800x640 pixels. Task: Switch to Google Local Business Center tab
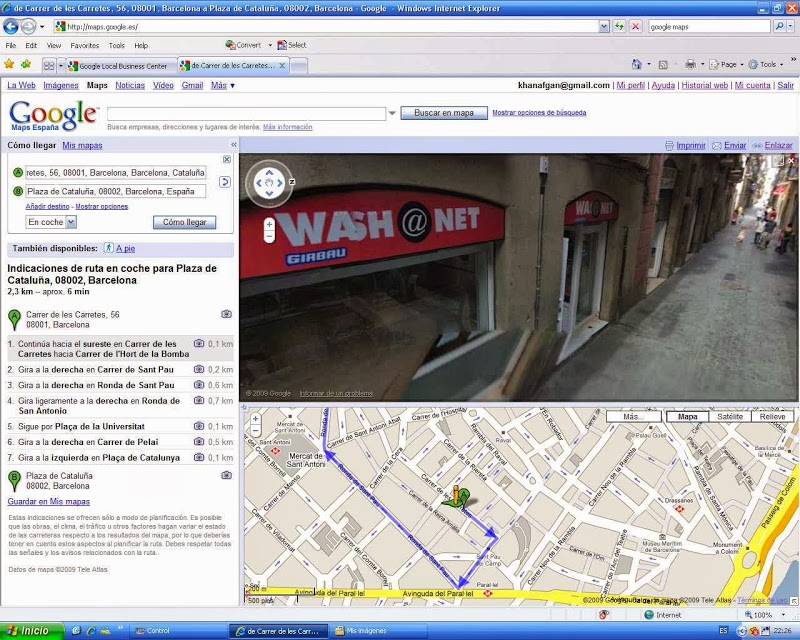(121, 66)
